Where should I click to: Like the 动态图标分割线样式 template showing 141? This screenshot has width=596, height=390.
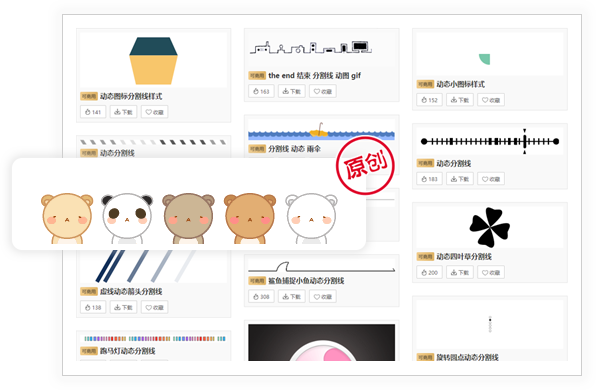pyautogui.click(x=93, y=112)
